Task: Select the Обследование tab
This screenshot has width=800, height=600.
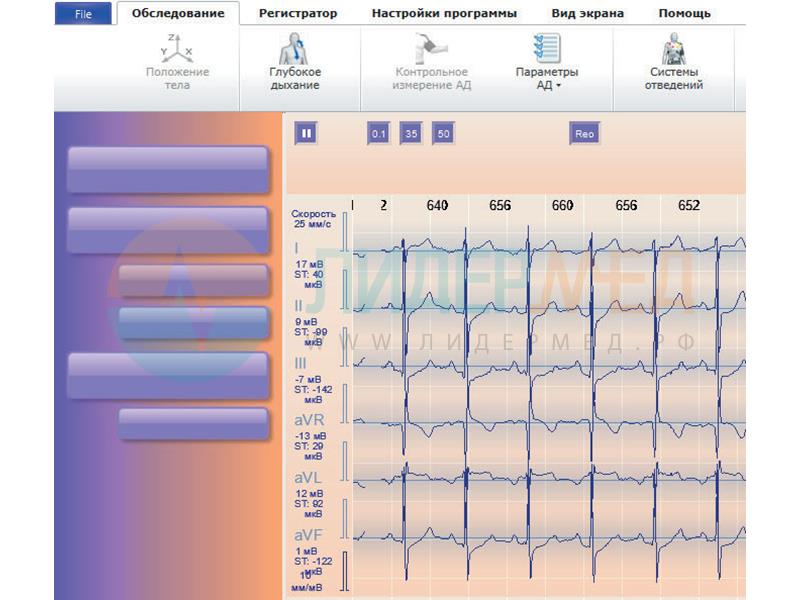Action: pos(178,14)
